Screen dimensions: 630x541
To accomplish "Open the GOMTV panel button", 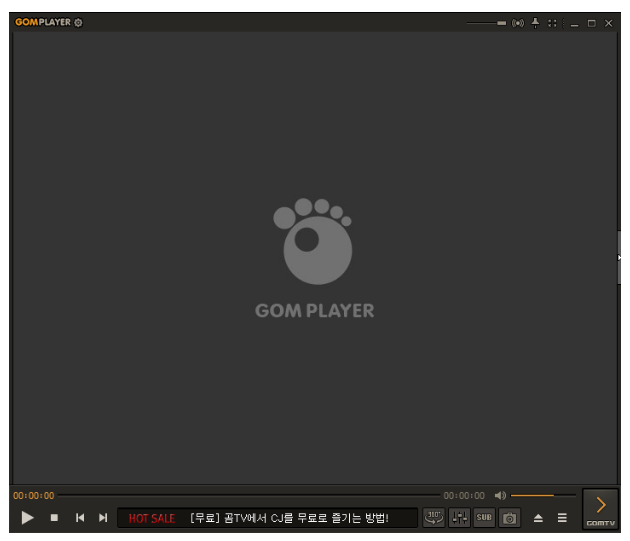I will coord(600,509).
